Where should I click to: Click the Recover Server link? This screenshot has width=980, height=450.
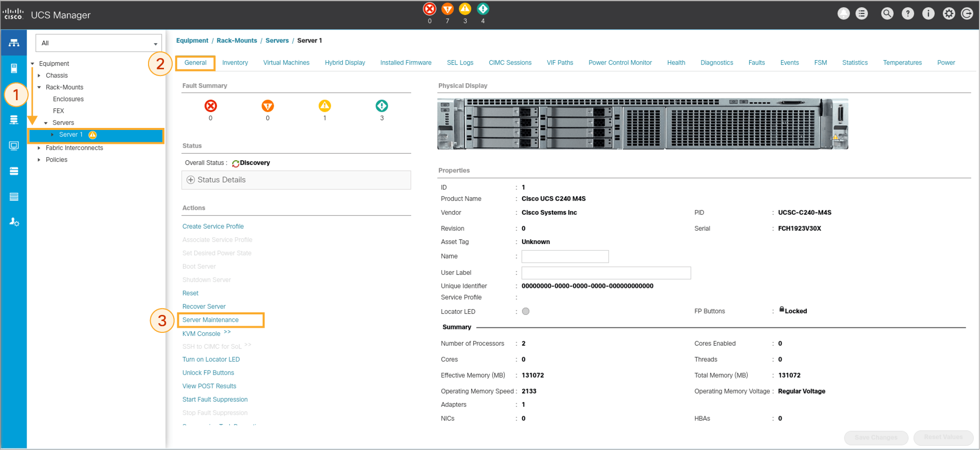[204, 307]
